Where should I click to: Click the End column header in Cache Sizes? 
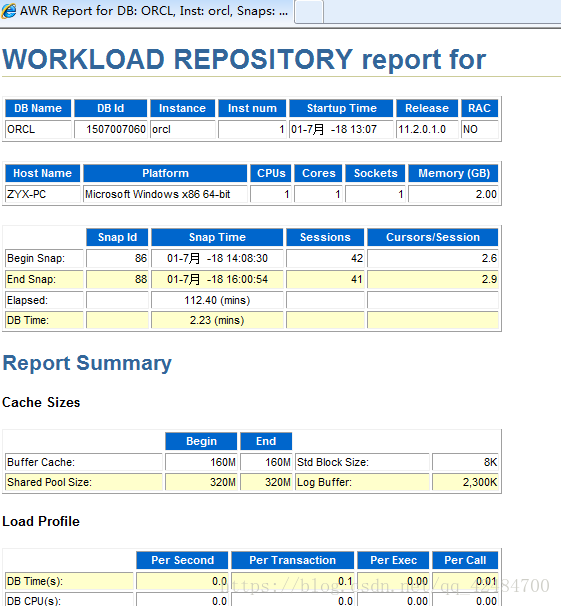[x=266, y=441]
